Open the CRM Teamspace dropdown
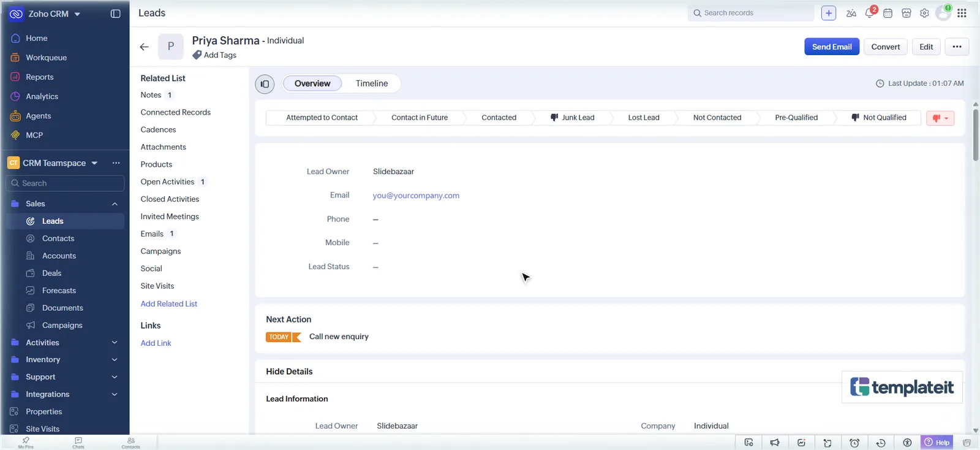Image resolution: width=980 pixels, height=450 pixels. coord(94,163)
